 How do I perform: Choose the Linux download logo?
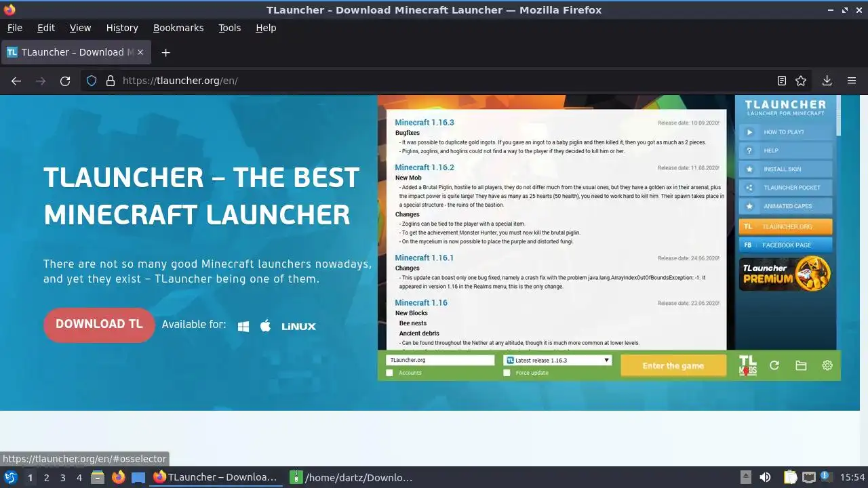tap(298, 326)
